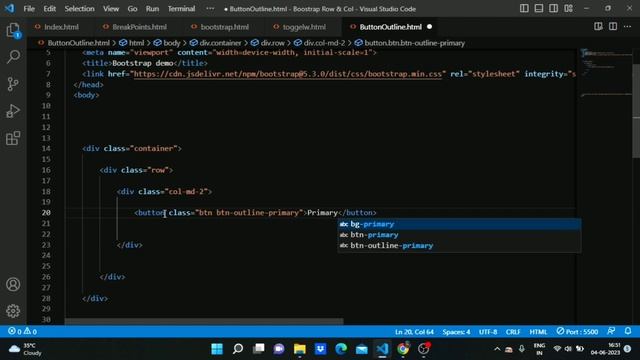Click the open preview to the side icon
This screenshot has height=360, width=640.
pos(598,27)
